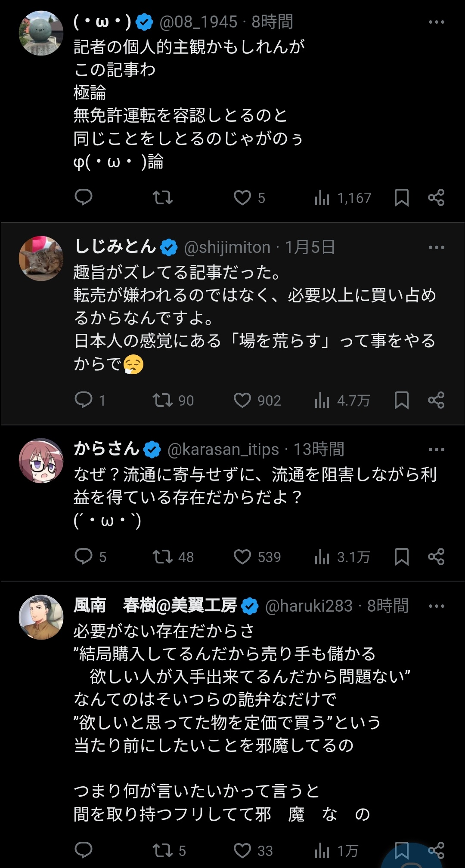Open the more options menu on @08_1945 tweet

(x=436, y=22)
